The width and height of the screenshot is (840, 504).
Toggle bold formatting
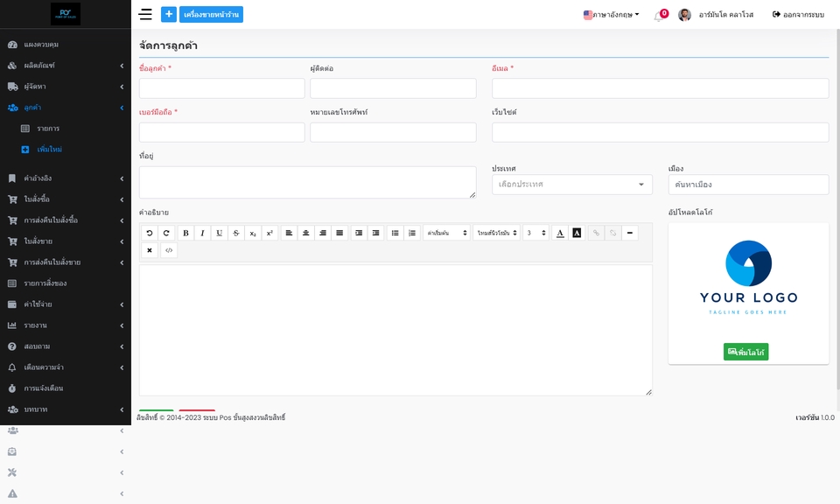pos(185,233)
